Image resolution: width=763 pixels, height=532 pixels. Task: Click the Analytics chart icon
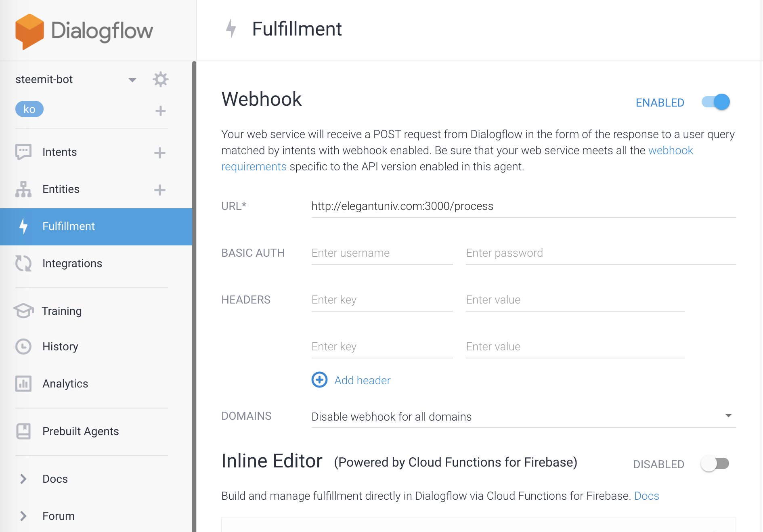click(x=23, y=383)
